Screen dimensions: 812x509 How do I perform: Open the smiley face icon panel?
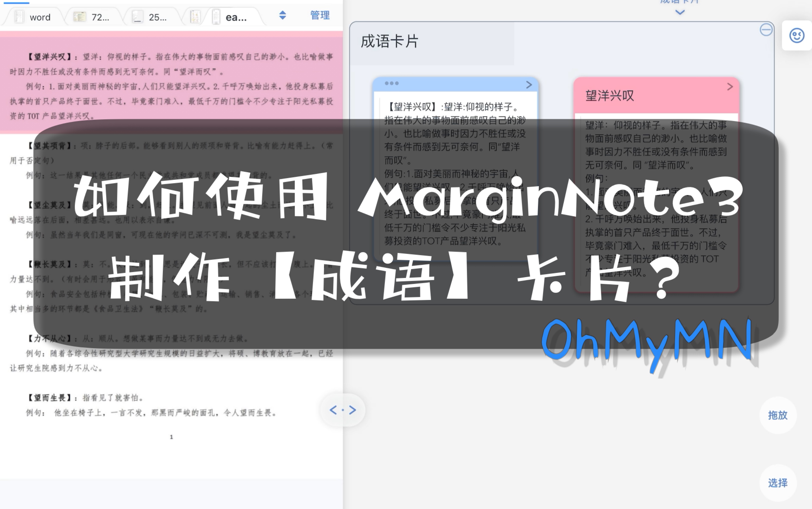(796, 35)
